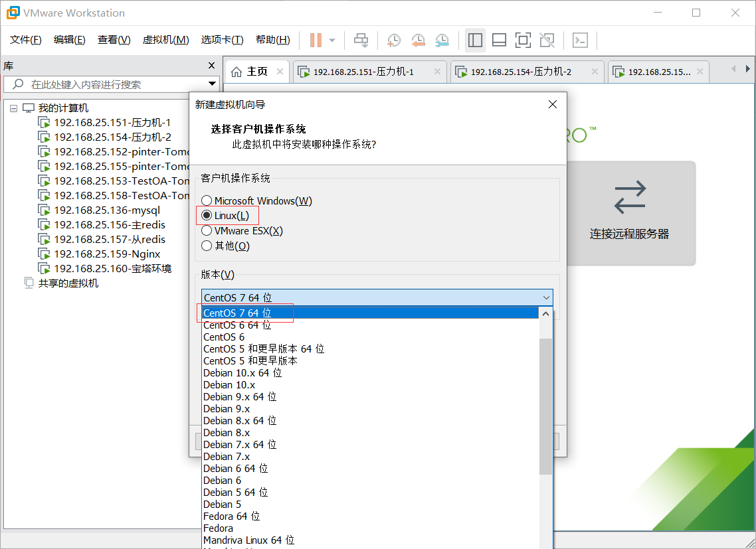Image resolution: width=756 pixels, height=549 pixels.
Task: Select the 192.168.25.156-主redis VM
Action: tap(102, 224)
